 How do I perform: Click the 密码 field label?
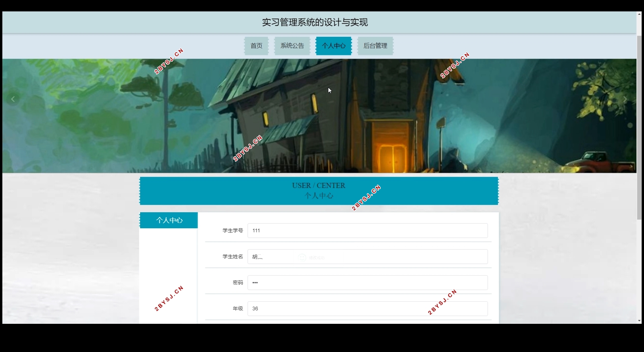238,283
